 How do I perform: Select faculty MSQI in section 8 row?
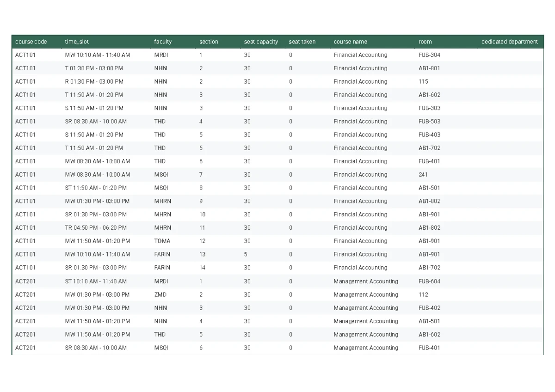[x=161, y=188]
